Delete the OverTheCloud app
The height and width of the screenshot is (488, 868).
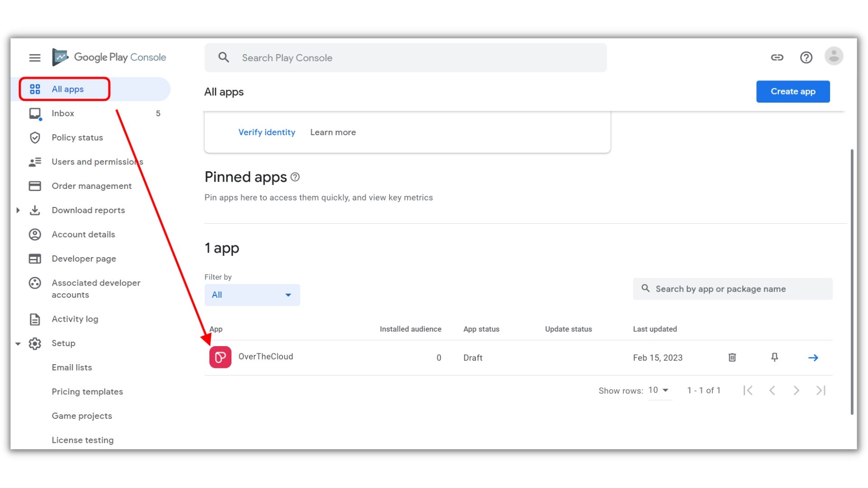732,357
